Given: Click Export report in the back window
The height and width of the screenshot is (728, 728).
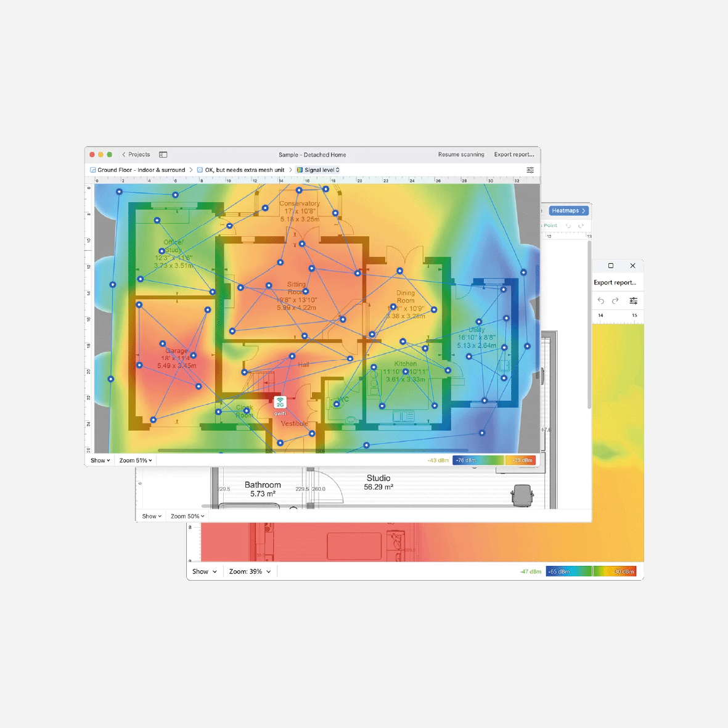Looking at the screenshot, I should [615, 283].
